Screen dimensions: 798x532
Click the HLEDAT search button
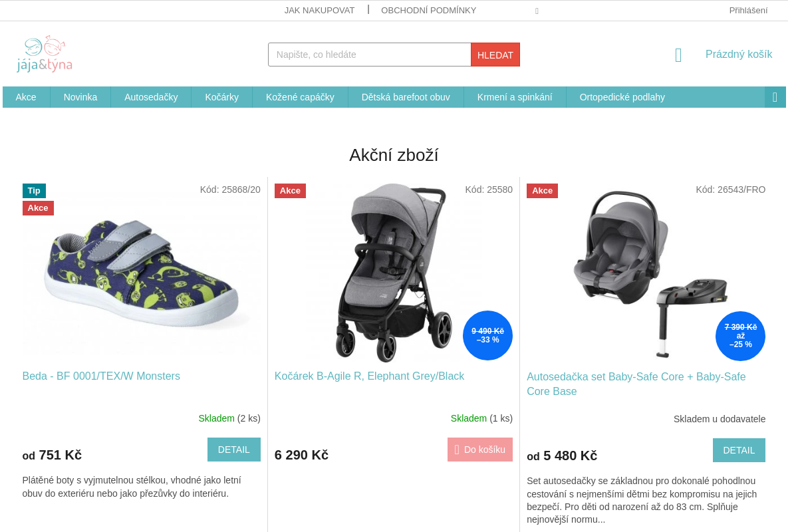point(495,55)
